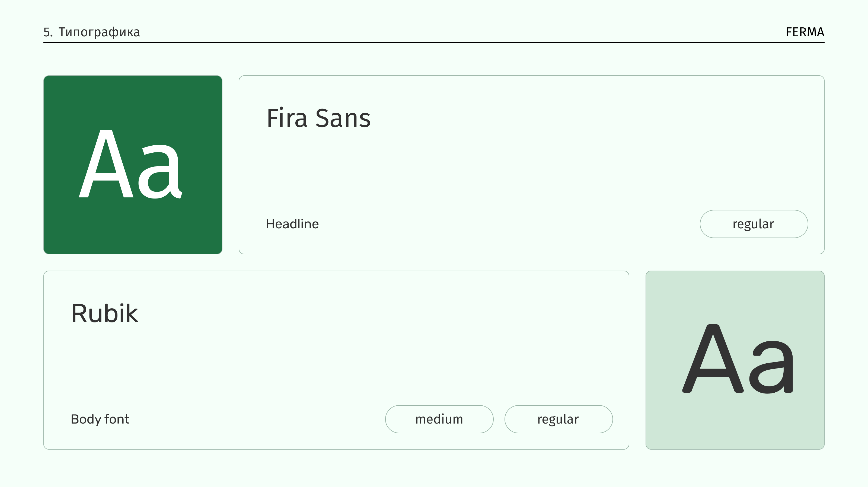Click the "Headline" label

[x=292, y=224]
